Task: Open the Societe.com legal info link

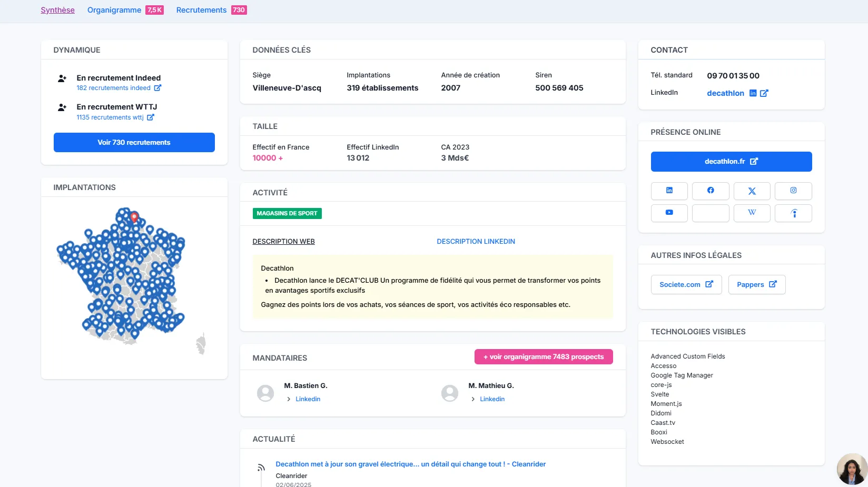Action: pos(686,284)
